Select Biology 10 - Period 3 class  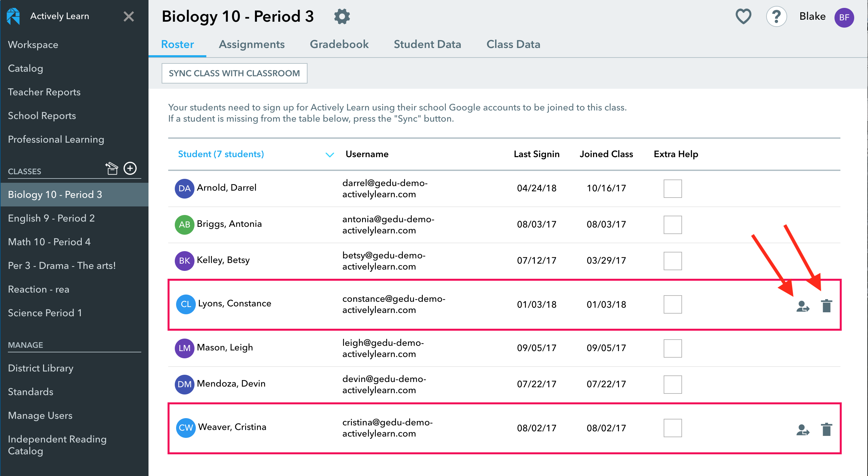[74, 195]
